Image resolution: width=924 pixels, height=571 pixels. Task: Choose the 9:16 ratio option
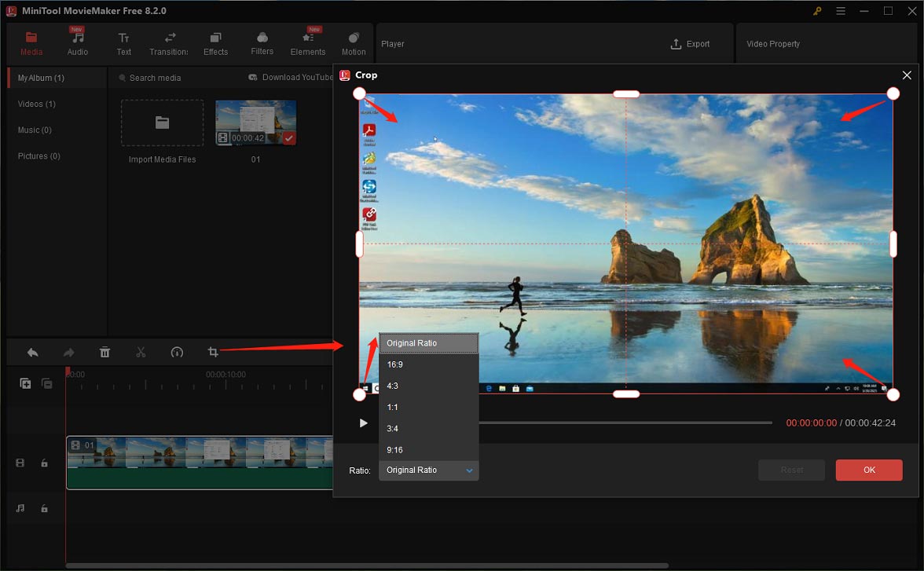(428, 450)
